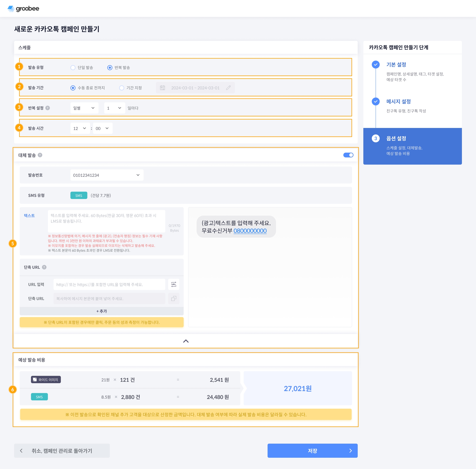476x469 pixels.
Task: Click the calendar icon in date field
Action: coord(162,88)
